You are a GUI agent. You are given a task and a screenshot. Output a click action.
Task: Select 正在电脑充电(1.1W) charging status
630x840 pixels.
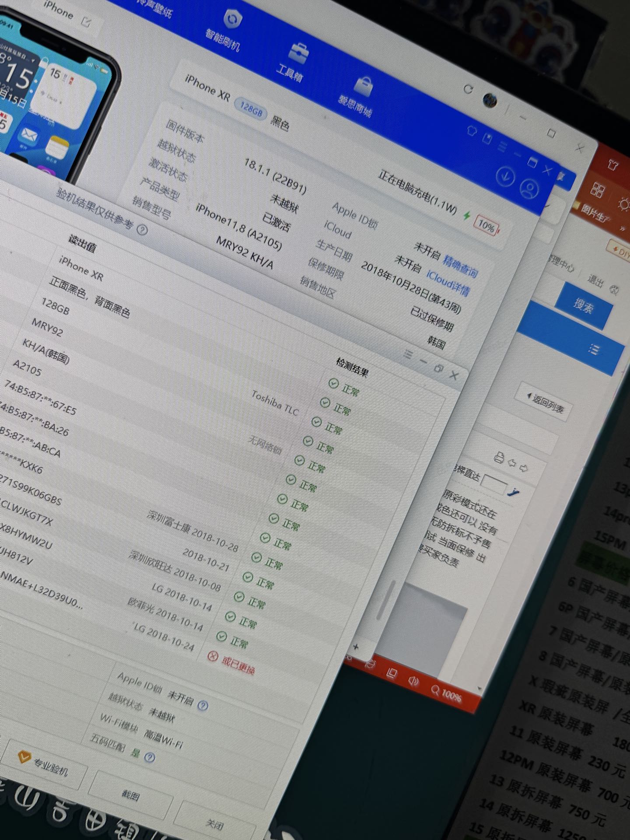click(417, 193)
